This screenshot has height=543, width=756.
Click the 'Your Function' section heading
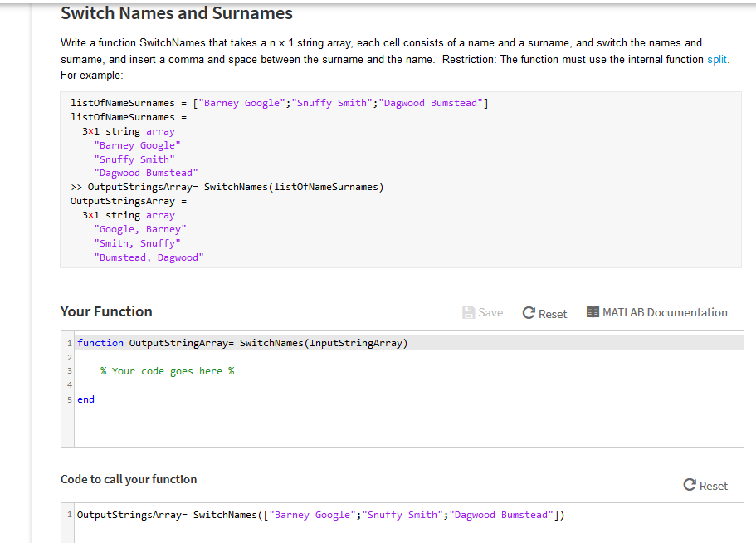click(x=105, y=311)
